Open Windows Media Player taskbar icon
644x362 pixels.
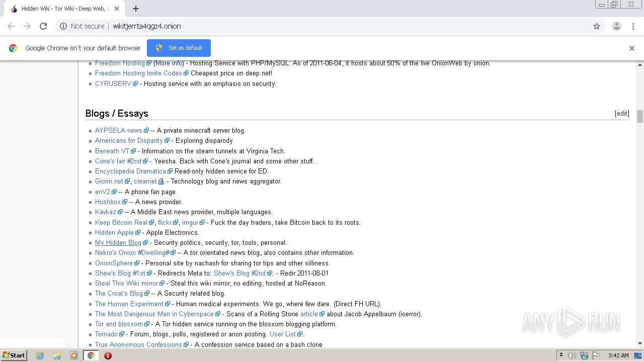pyautogui.click(x=74, y=355)
